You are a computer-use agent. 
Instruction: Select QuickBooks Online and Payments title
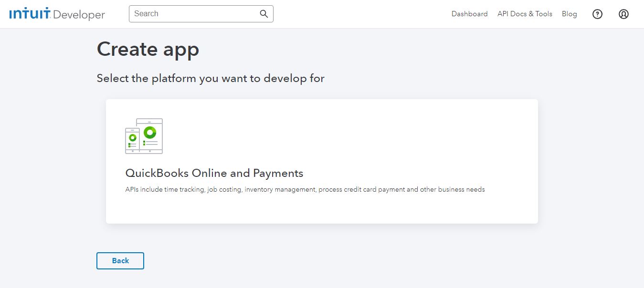pyautogui.click(x=214, y=173)
